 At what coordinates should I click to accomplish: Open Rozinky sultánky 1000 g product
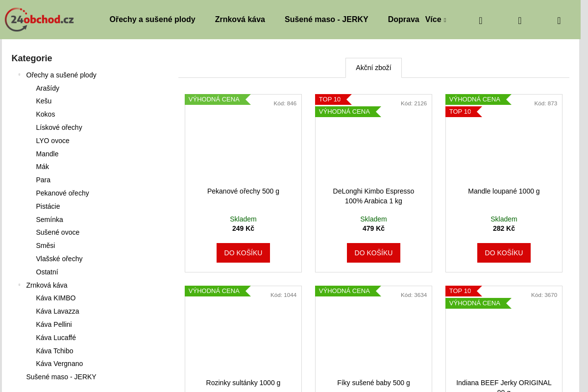coord(243,383)
